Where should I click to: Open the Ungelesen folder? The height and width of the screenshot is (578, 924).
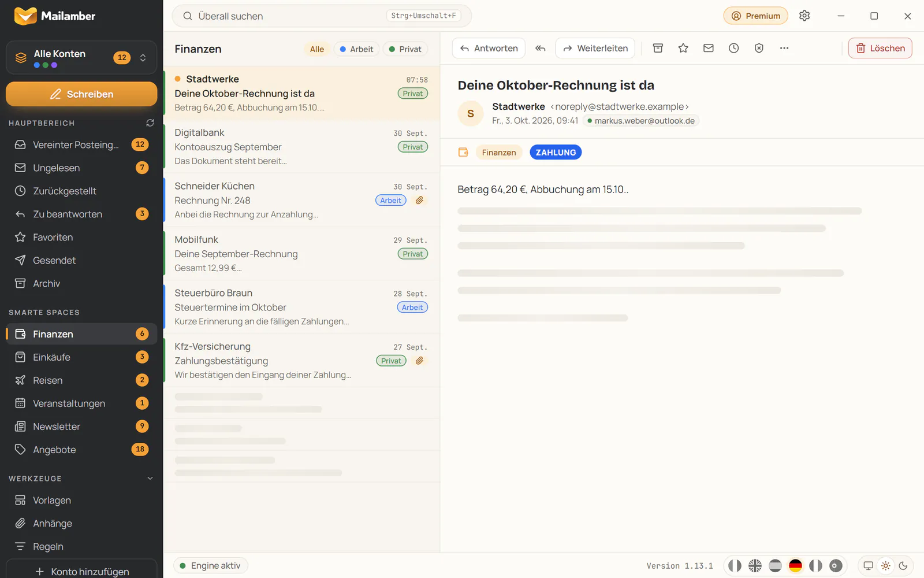[81, 168]
